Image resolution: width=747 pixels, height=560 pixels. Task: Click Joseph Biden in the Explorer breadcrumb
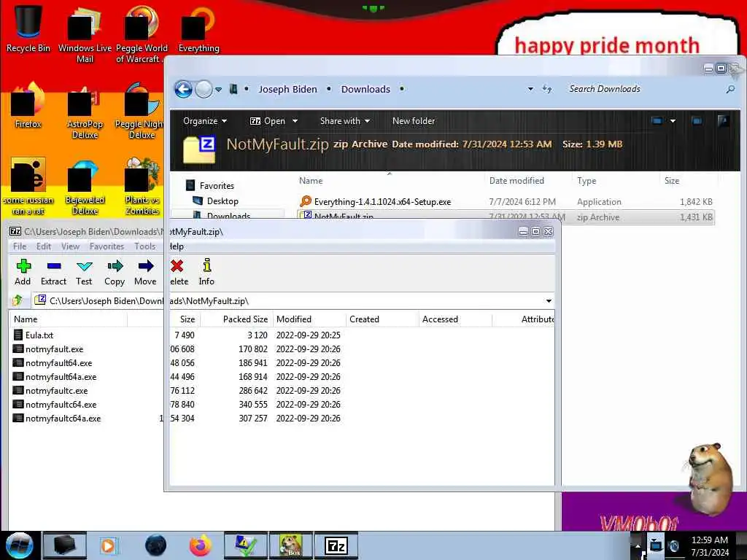(x=287, y=89)
